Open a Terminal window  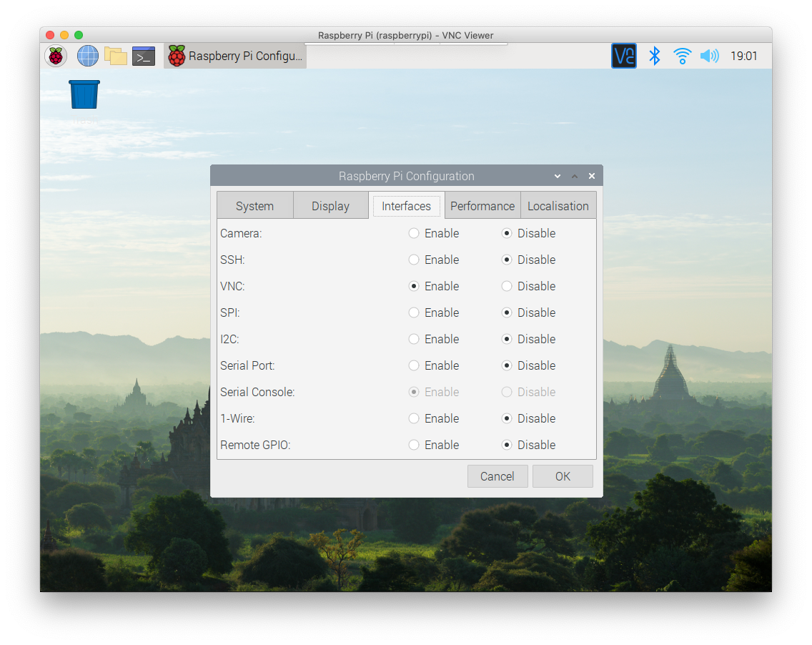coord(143,55)
